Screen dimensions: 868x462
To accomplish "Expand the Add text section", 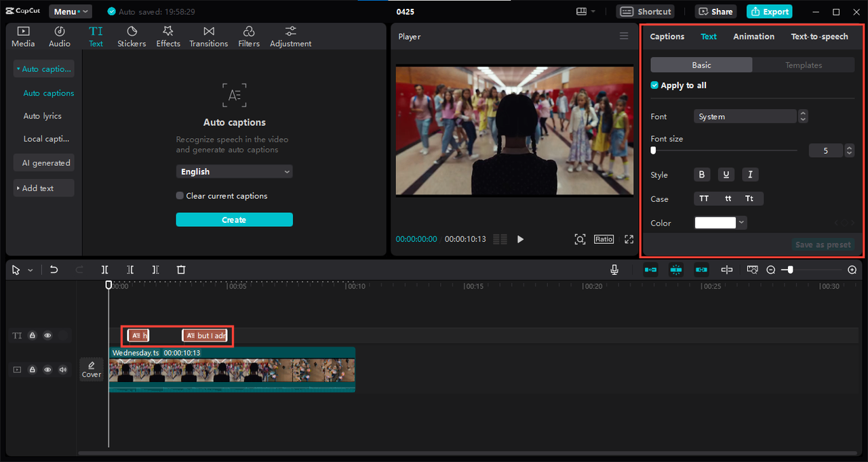I will [44, 188].
